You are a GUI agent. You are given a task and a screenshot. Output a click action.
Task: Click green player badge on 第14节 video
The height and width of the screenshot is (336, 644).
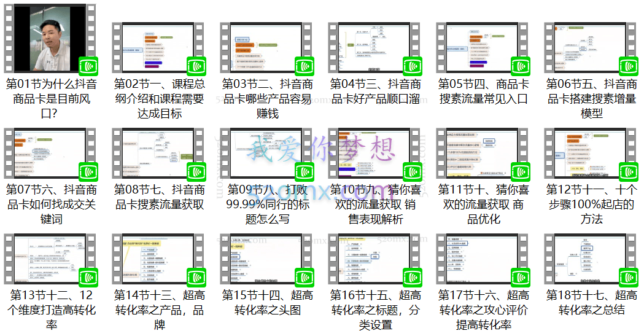tap(196, 277)
